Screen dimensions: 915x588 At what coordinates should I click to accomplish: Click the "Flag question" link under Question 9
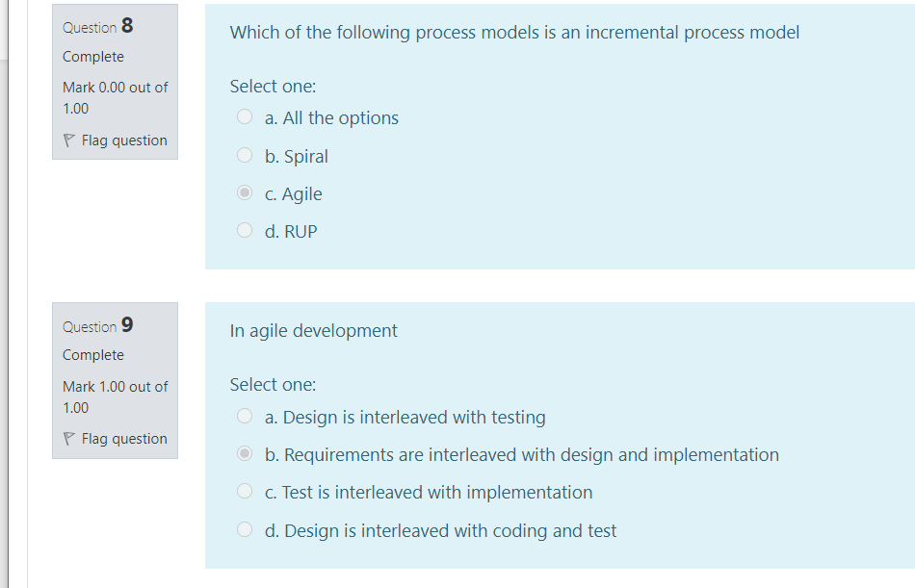[124, 439]
